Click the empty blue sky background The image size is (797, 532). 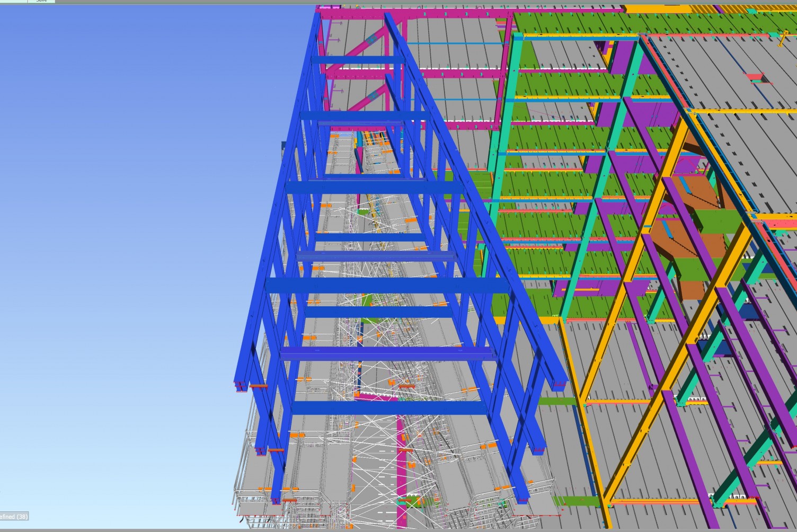tap(132, 212)
